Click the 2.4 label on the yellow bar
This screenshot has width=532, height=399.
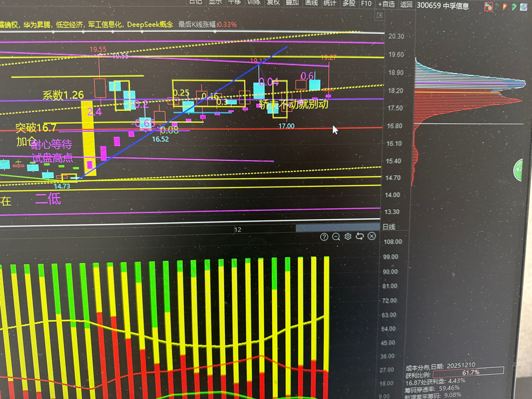pos(94,112)
